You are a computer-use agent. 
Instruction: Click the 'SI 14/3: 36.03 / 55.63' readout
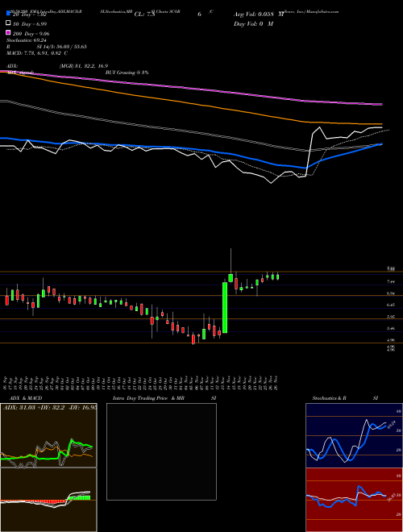62,47
